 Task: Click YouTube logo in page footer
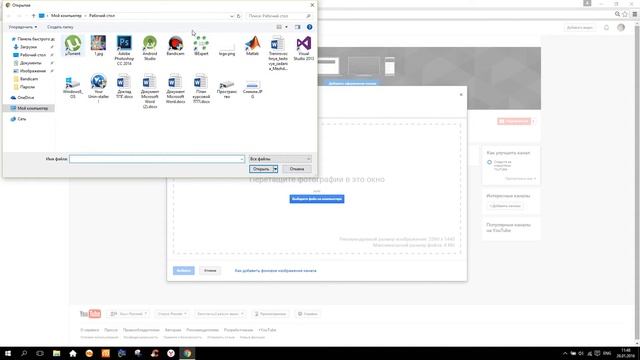[x=90, y=314]
